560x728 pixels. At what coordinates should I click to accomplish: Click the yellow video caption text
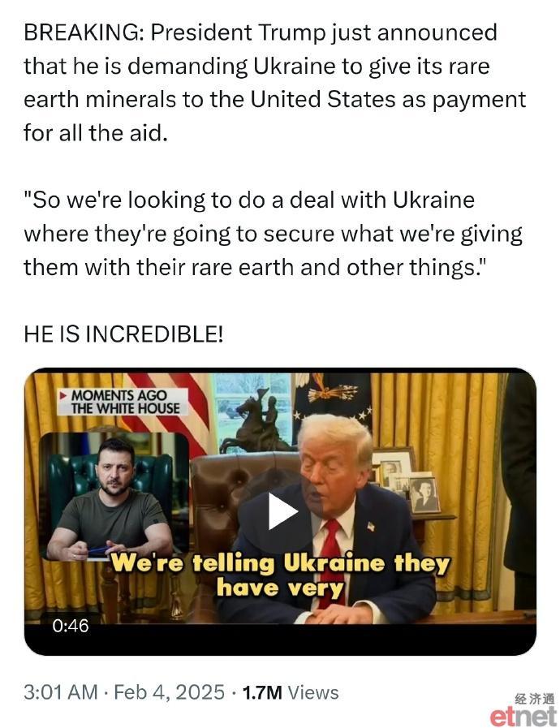281,575
